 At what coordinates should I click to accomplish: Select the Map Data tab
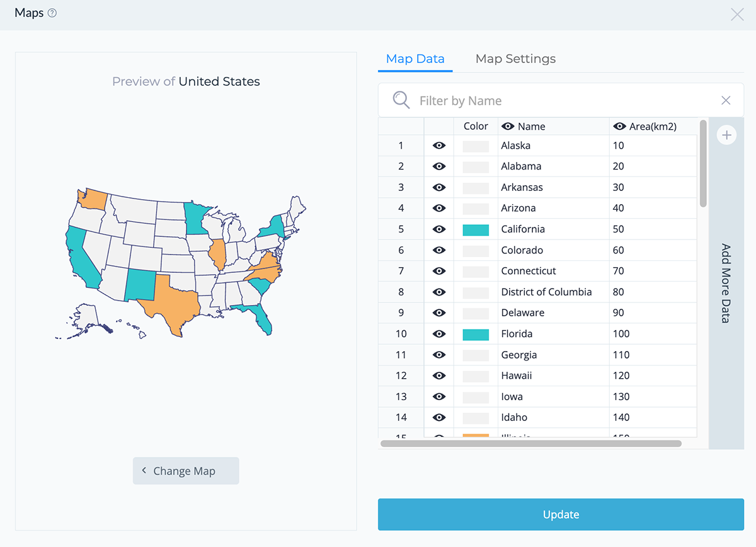(415, 59)
